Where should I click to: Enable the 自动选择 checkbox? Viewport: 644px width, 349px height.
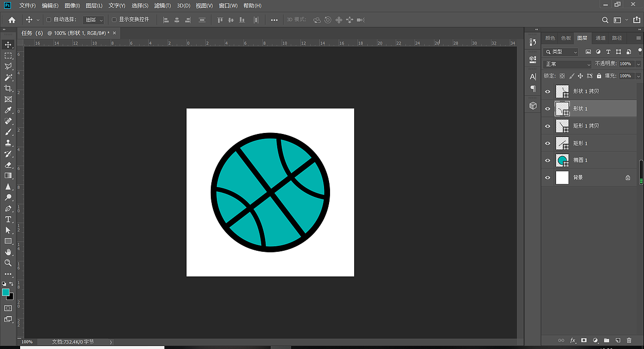[x=49, y=20]
